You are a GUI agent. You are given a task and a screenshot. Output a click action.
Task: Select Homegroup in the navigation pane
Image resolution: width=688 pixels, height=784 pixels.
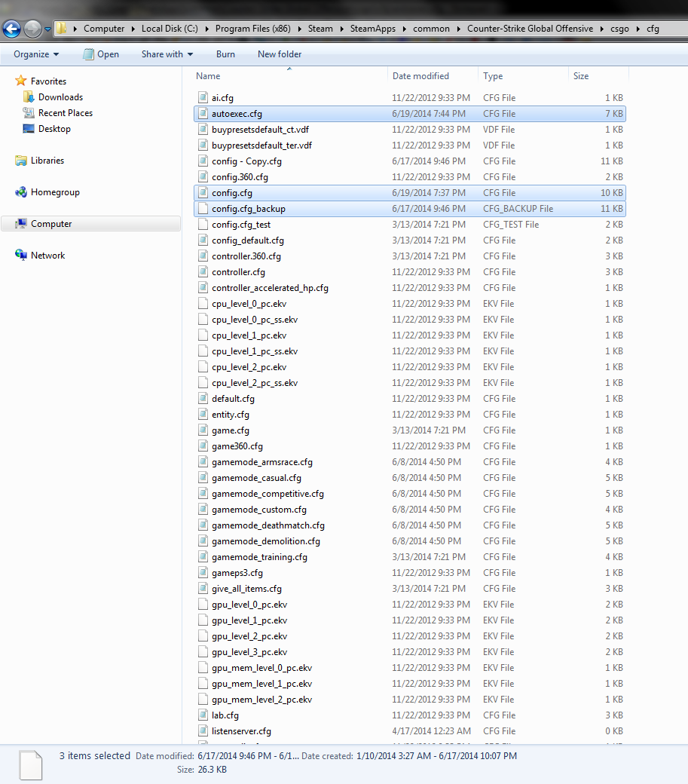pyautogui.click(x=55, y=192)
